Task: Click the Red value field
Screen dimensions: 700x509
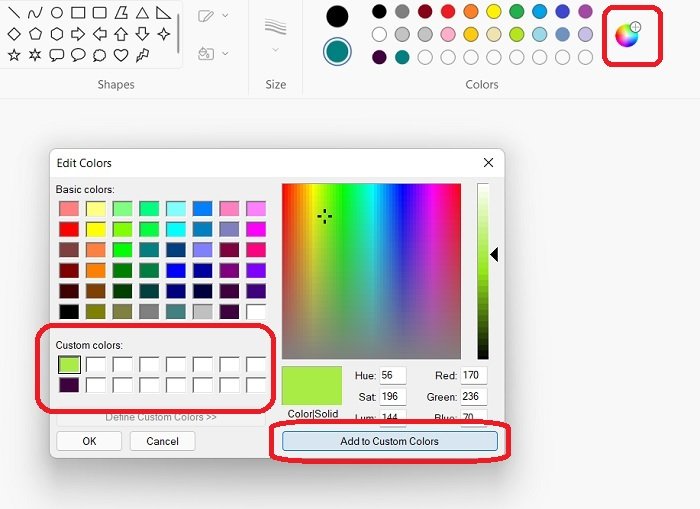Action: pyautogui.click(x=474, y=375)
